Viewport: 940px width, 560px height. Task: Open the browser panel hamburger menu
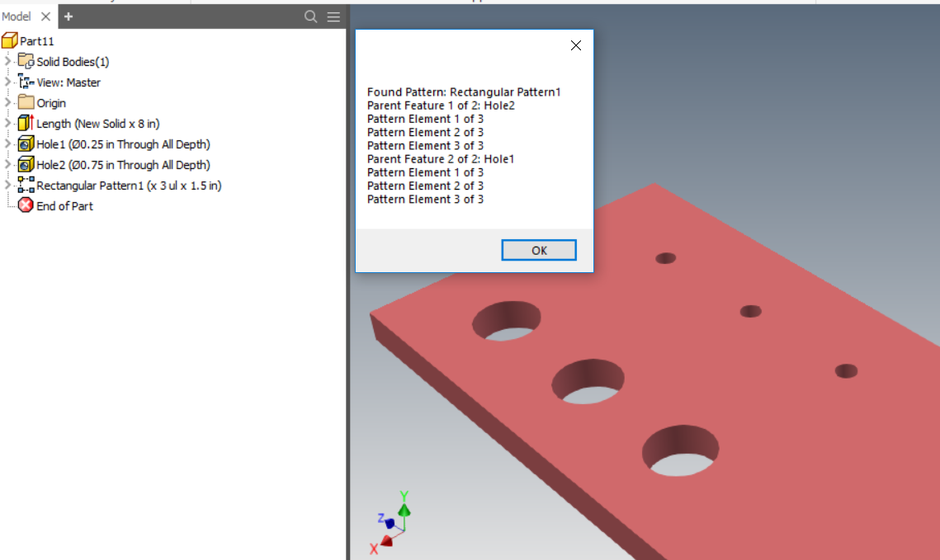point(333,16)
